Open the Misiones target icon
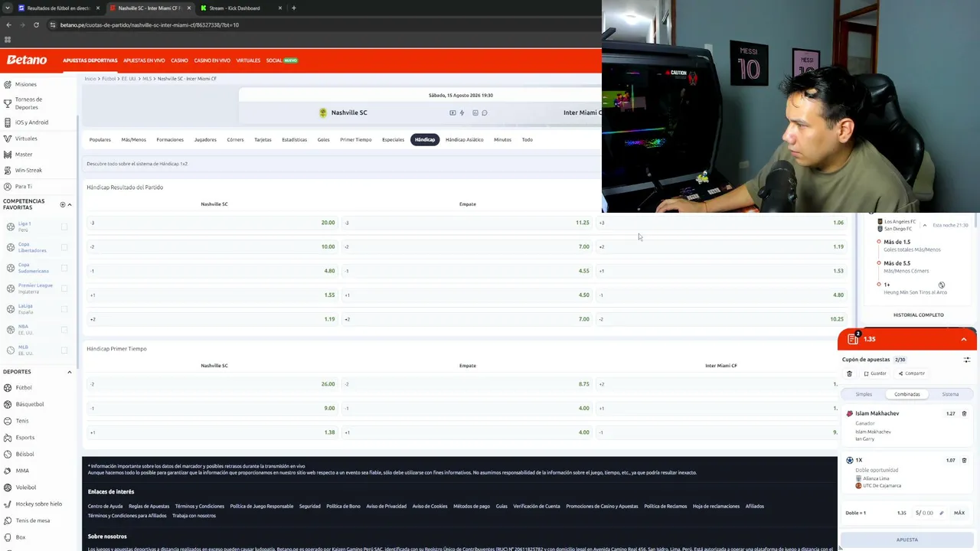Screen dimensions: 980x551 tap(8, 84)
